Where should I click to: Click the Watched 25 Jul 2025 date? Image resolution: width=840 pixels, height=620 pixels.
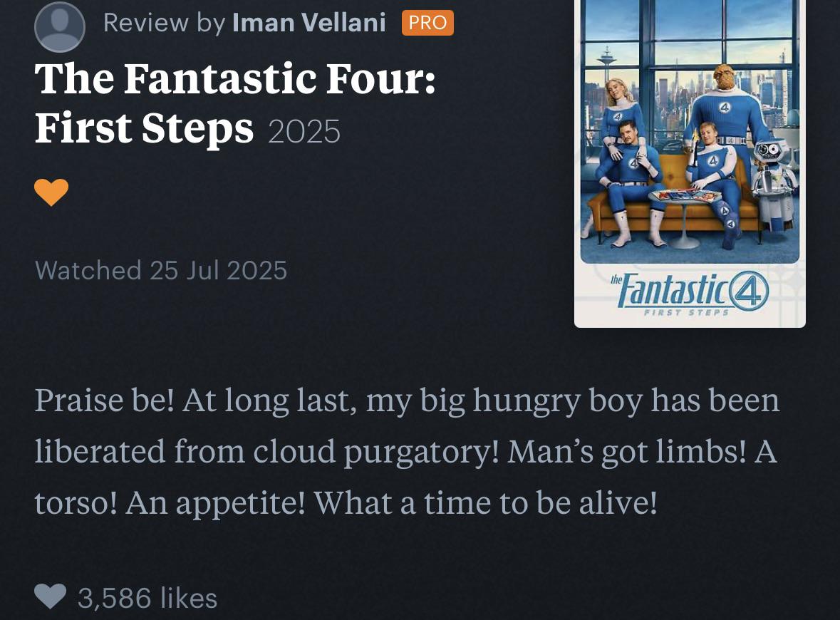pos(161,270)
